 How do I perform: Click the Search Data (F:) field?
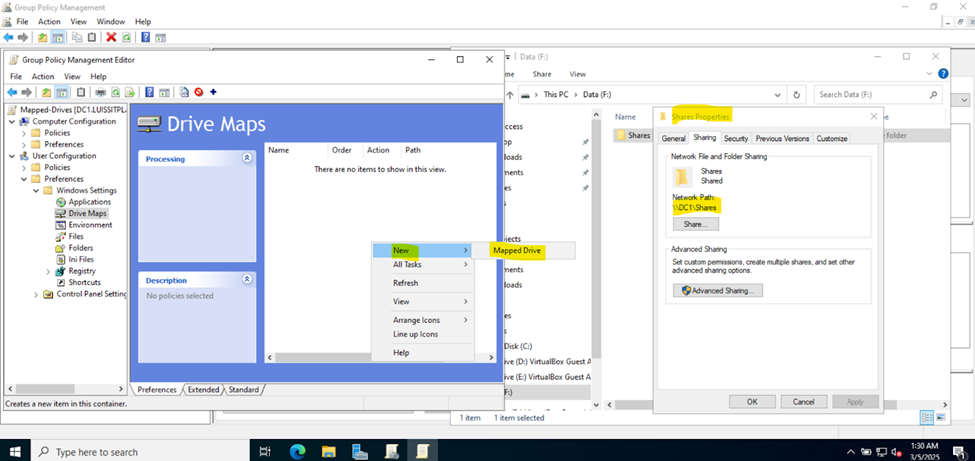coord(877,95)
